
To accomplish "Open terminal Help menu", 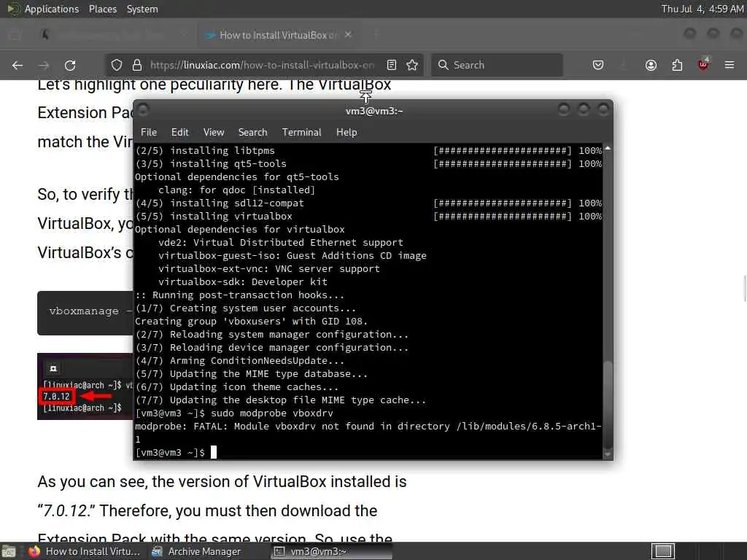I will [x=347, y=133].
